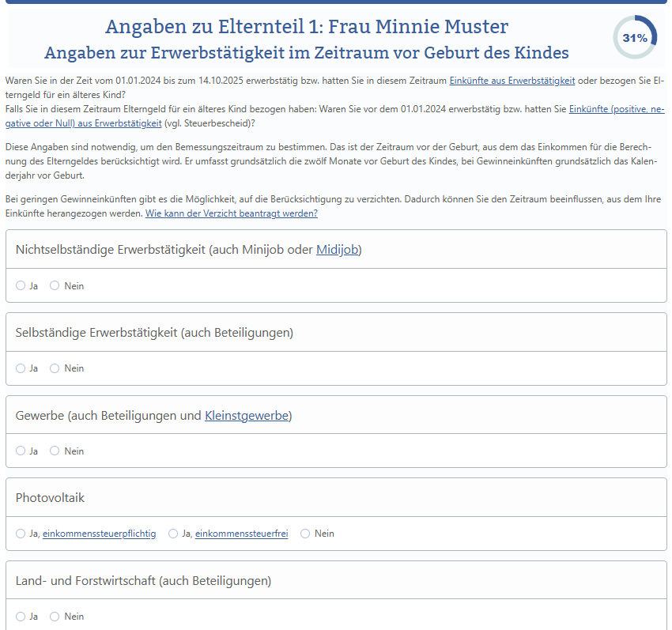Click subheading 'Angaben zur Erwerbstätigkeit im Zeitraum'
Viewport: 672px width, 630px height.
click(x=307, y=53)
